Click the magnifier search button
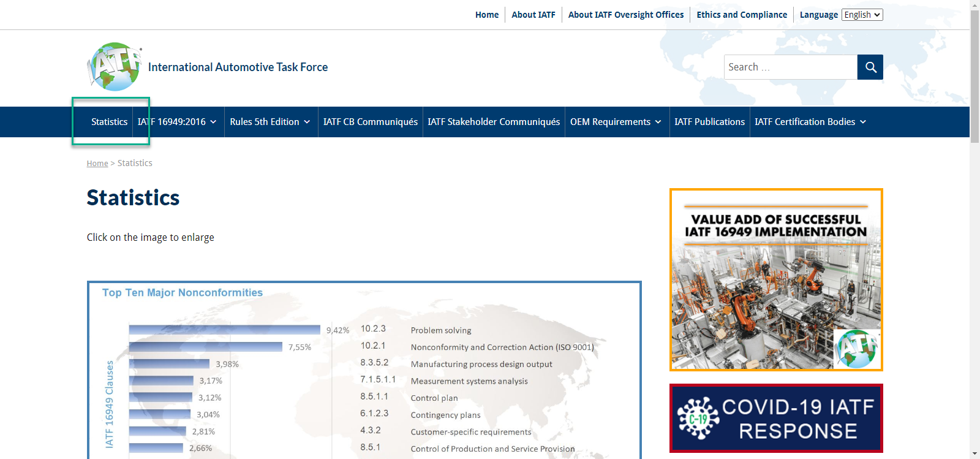This screenshot has width=980, height=459. coord(870,67)
